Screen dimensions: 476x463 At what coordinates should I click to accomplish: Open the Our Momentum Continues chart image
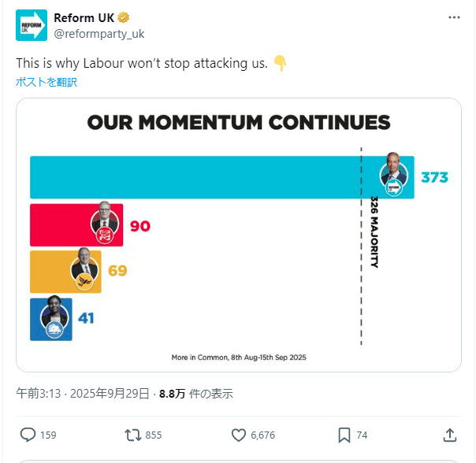click(x=239, y=235)
